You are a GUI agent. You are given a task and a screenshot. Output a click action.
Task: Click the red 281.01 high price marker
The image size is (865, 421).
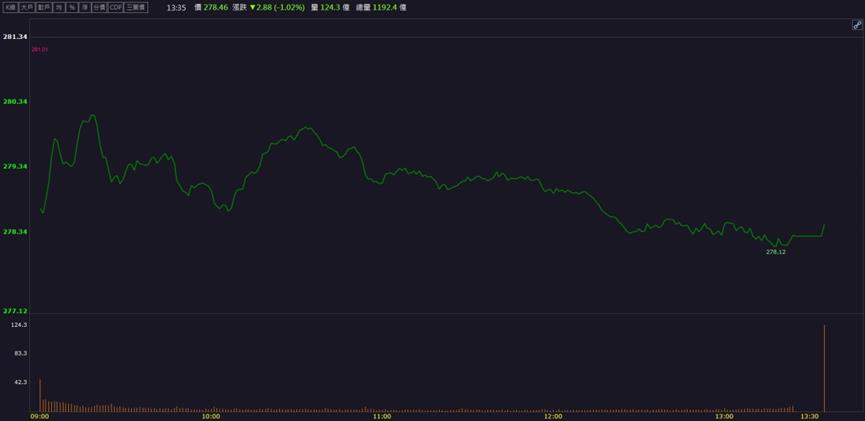pyautogui.click(x=40, y=50)
